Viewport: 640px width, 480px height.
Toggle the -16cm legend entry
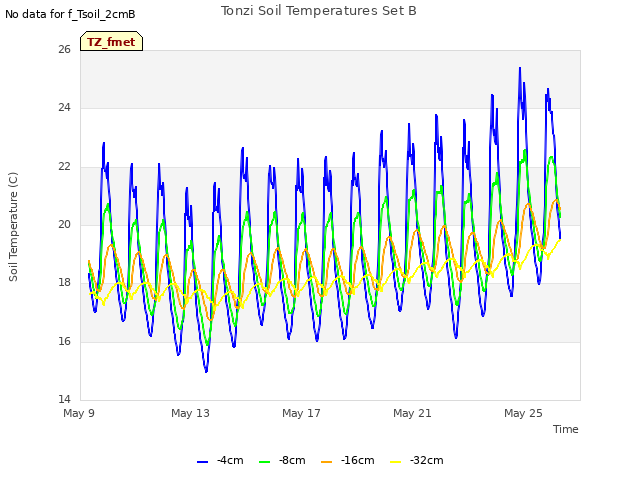347,460
